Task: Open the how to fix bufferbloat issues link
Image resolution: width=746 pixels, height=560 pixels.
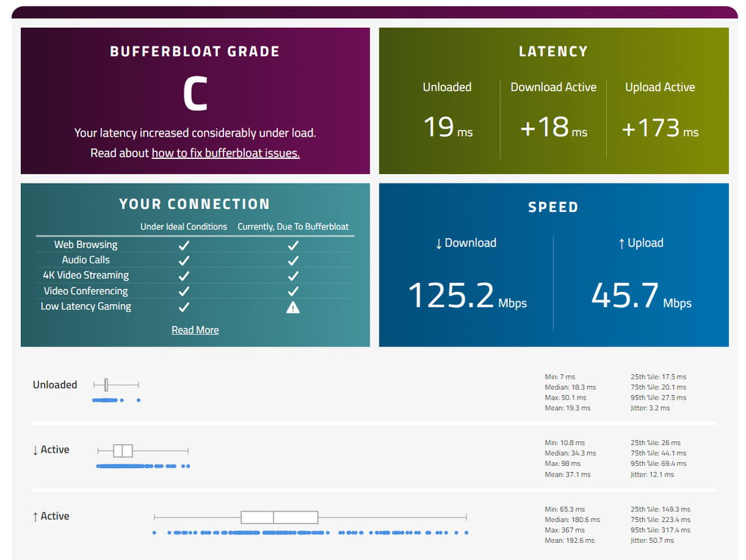Action: point(226,153)
